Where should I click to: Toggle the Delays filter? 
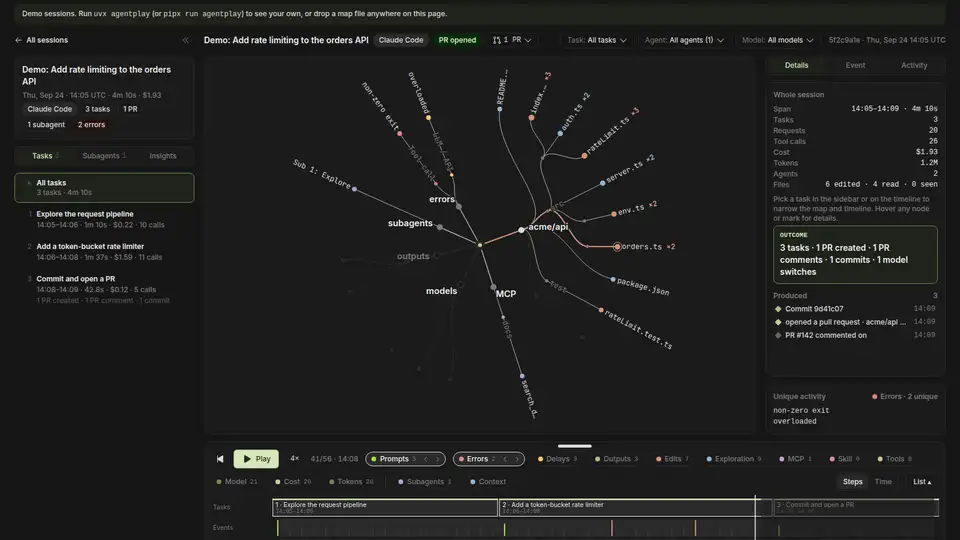557,459
